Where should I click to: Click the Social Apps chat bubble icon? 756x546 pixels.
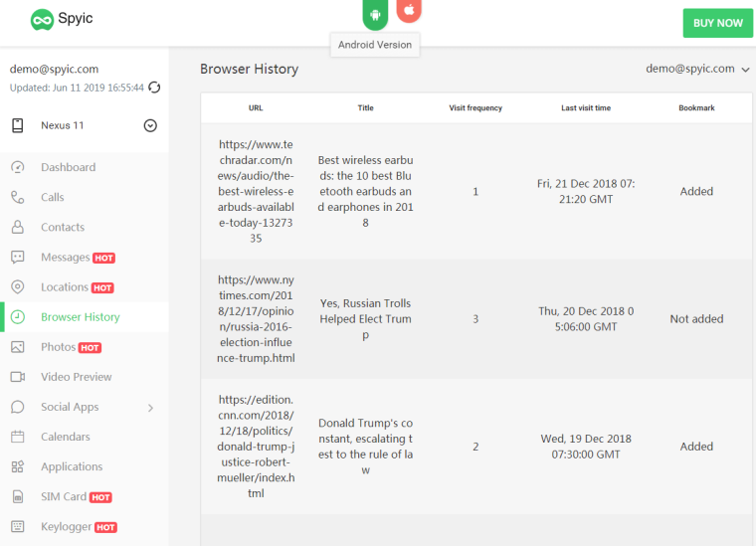(18, 407)
